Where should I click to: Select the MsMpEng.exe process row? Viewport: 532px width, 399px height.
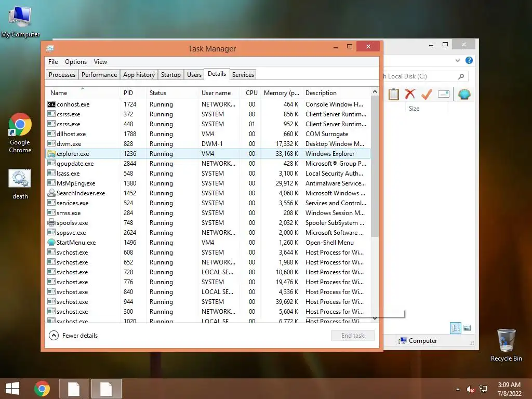(208, 183)
